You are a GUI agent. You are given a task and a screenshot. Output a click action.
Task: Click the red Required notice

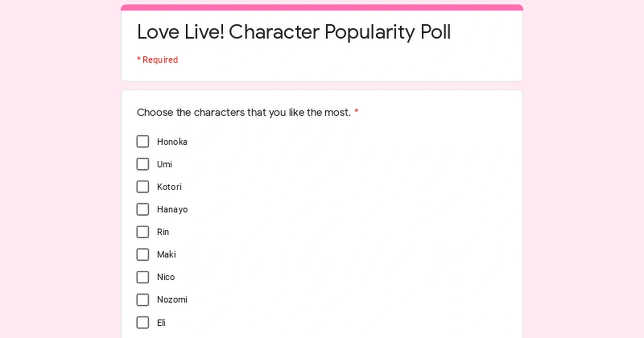click(x=157, y=60)
